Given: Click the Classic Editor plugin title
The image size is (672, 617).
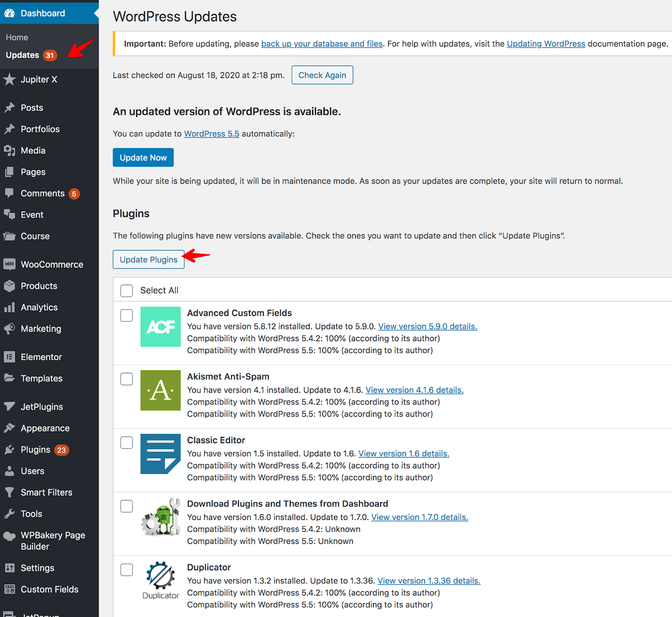Looking at the screenshot, I should 216,440.
